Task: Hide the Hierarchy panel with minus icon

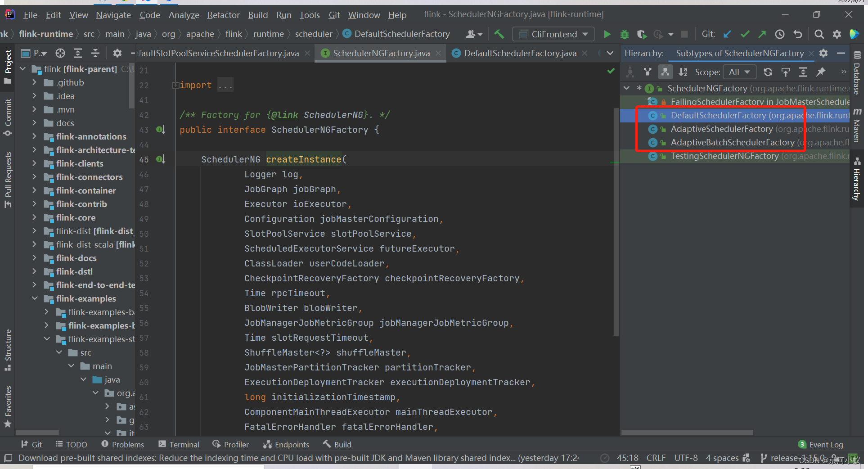Action: [841, 53]
